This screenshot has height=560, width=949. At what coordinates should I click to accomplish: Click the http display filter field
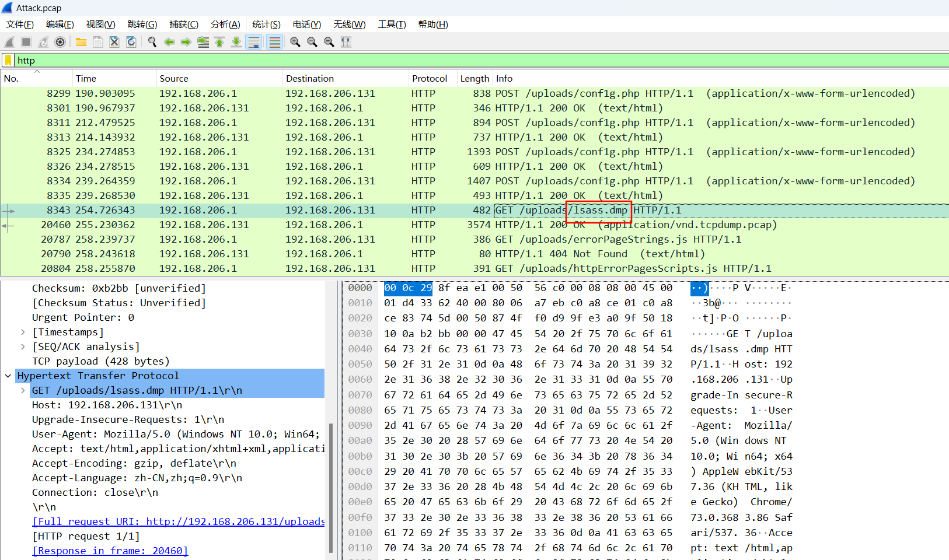tap(482, 60)
